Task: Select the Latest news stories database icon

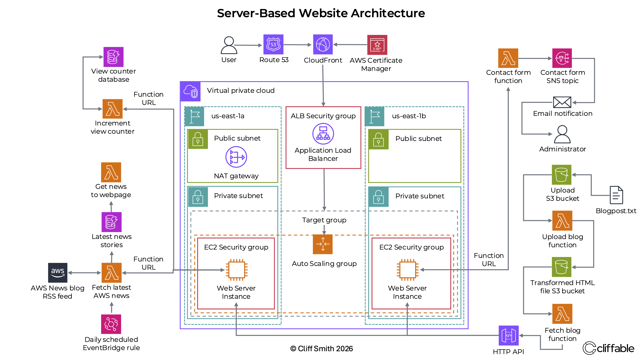Action: 111,222
